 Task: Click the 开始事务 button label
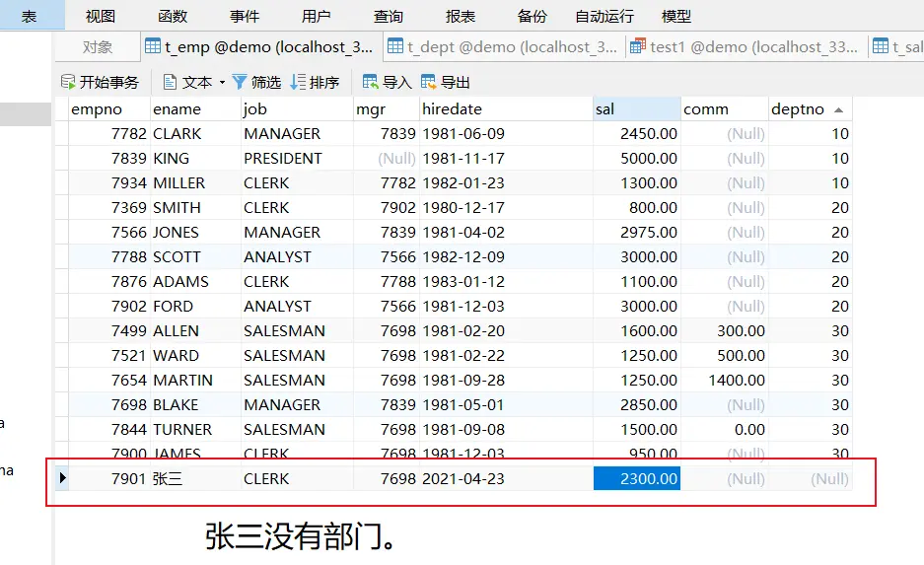click(x=109, y=83)
